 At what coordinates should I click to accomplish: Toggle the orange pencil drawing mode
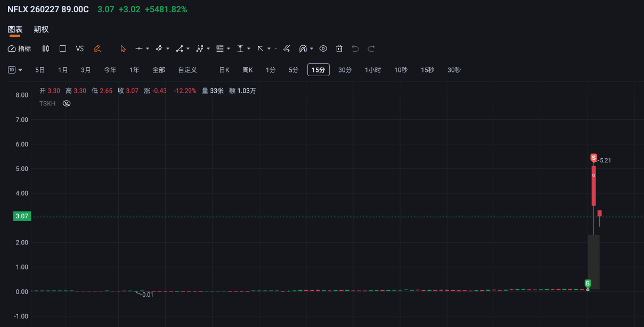(x=97, y=48)
